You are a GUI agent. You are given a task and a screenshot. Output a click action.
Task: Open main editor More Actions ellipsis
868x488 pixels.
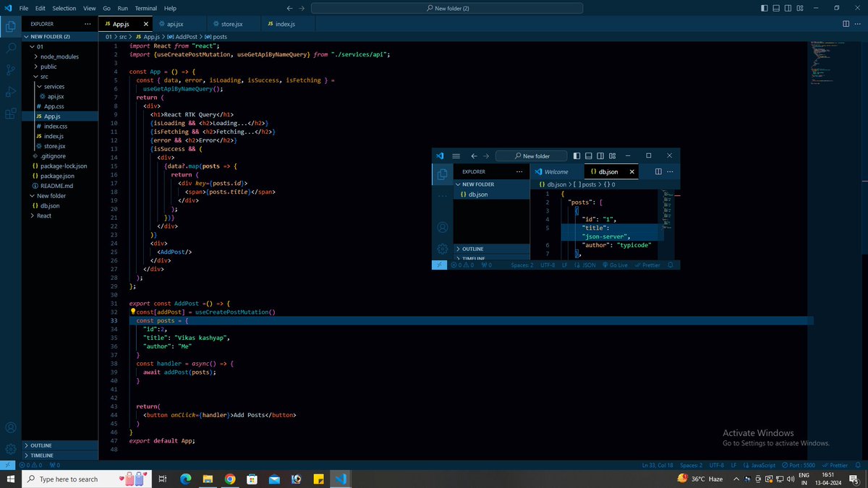(858, 24)
